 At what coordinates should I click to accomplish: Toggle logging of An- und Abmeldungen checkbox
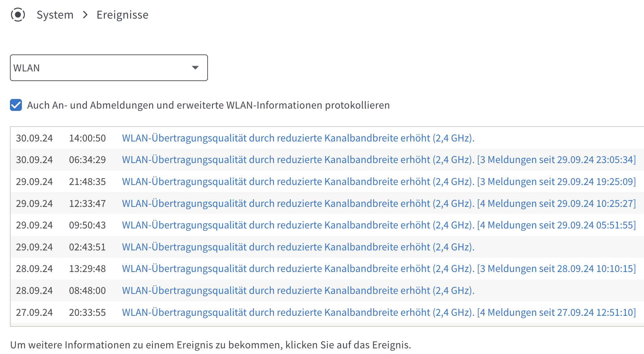coord(16,105)
